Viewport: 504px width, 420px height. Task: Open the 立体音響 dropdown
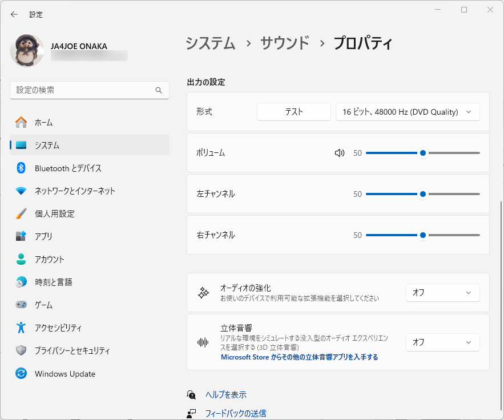pos(442,342)
